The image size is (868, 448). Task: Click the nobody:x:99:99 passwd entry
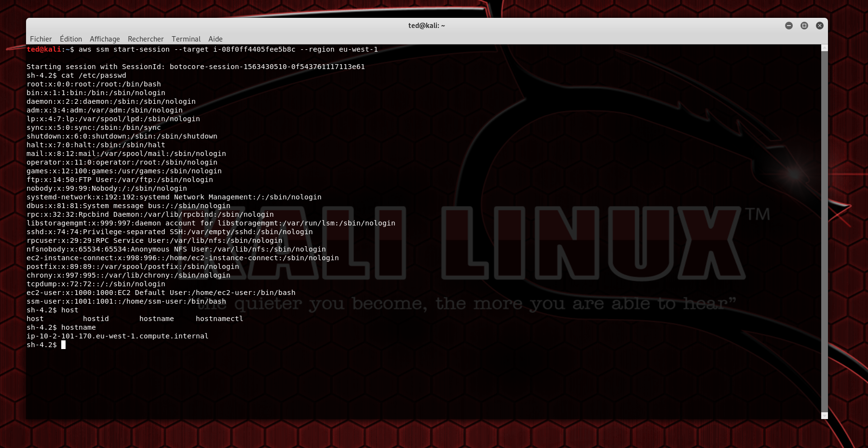(107, 188)
